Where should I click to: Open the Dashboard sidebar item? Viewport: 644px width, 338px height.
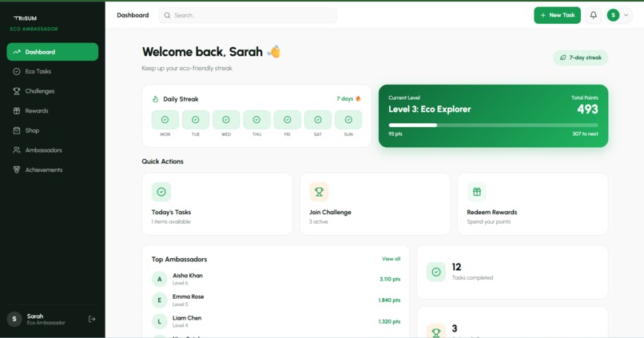point(53,52)
